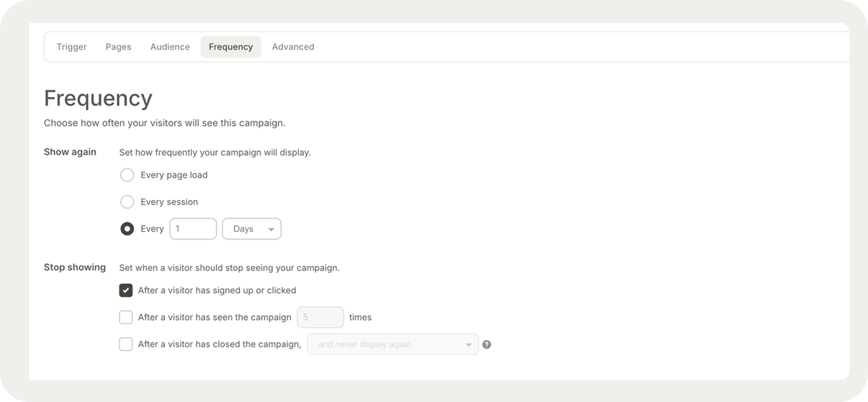Select the Every page load option

click(x=127, y=175)
